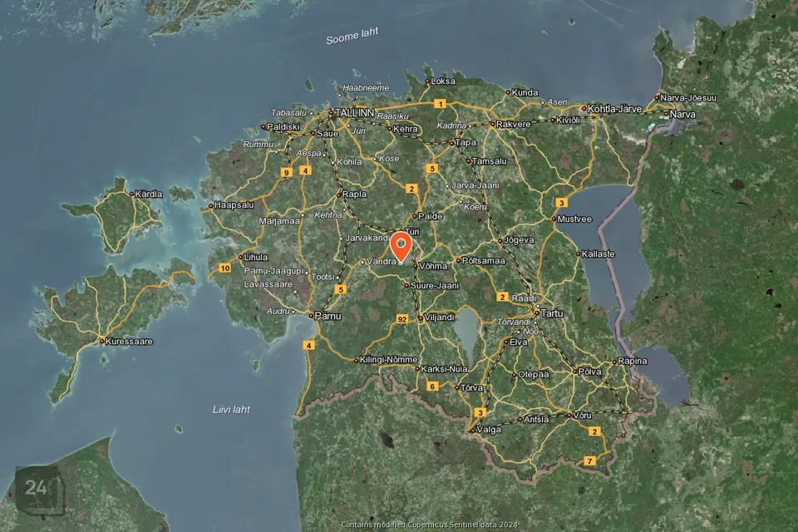
Task: Click the road 92 shield near Viljandi
Action: click(402, 319)
